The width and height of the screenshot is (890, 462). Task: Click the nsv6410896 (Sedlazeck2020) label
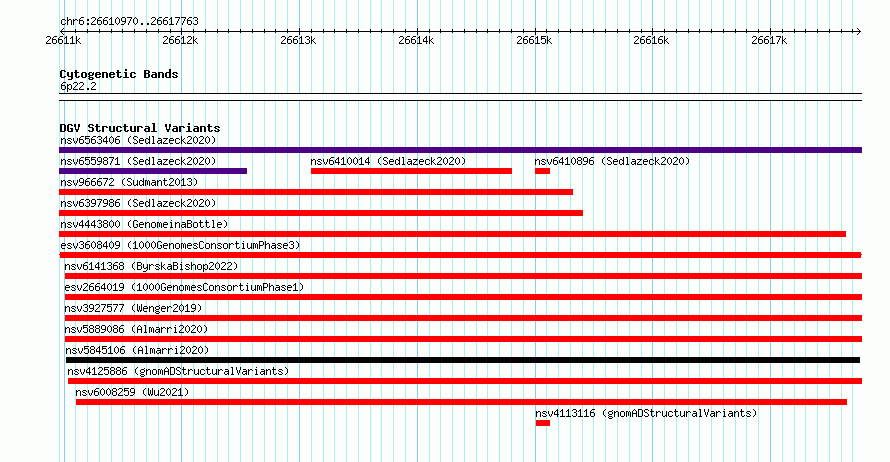pyautogui.click(x=612, y=161)
